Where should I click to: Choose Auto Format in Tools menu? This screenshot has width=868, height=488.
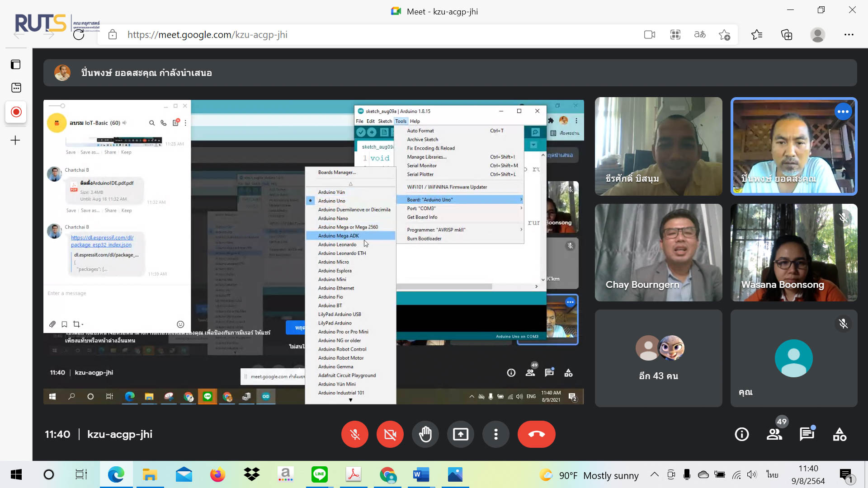460,131
